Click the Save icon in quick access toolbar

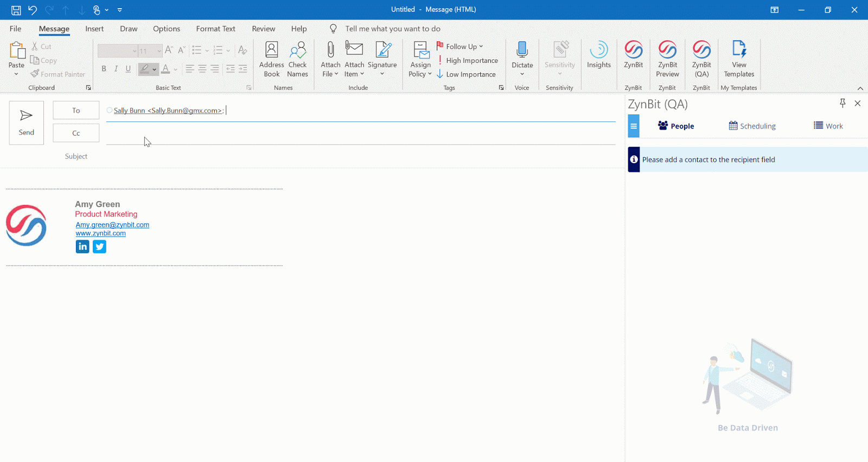tap(16, 10)
